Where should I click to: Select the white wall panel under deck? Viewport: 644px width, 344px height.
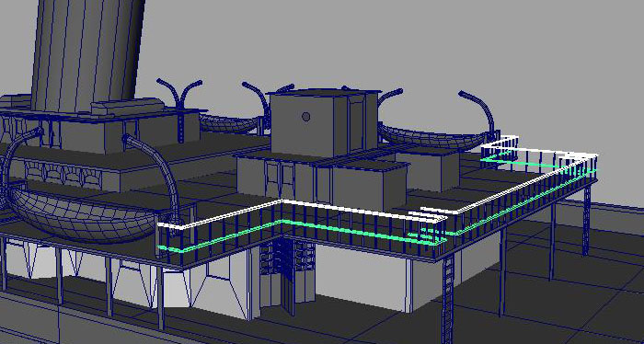tap(361, 276)
